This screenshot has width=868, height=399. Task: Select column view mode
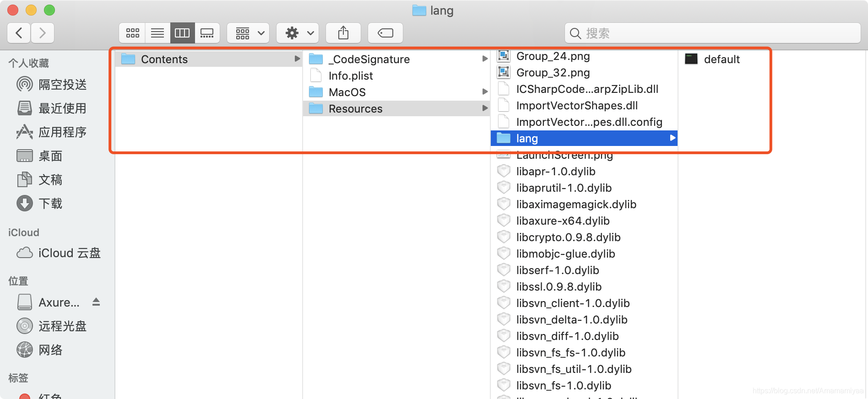182,33
